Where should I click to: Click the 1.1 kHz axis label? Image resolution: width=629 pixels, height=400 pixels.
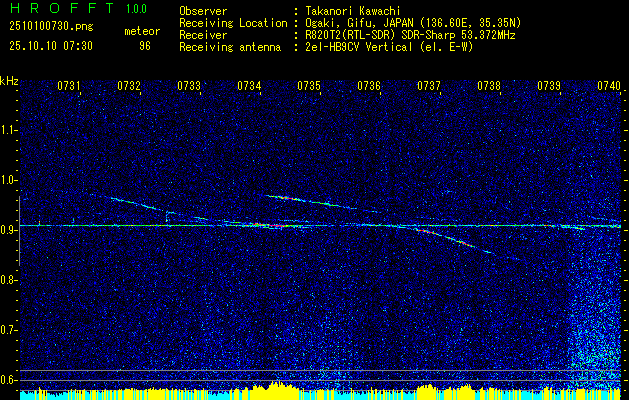pos(8,130)
